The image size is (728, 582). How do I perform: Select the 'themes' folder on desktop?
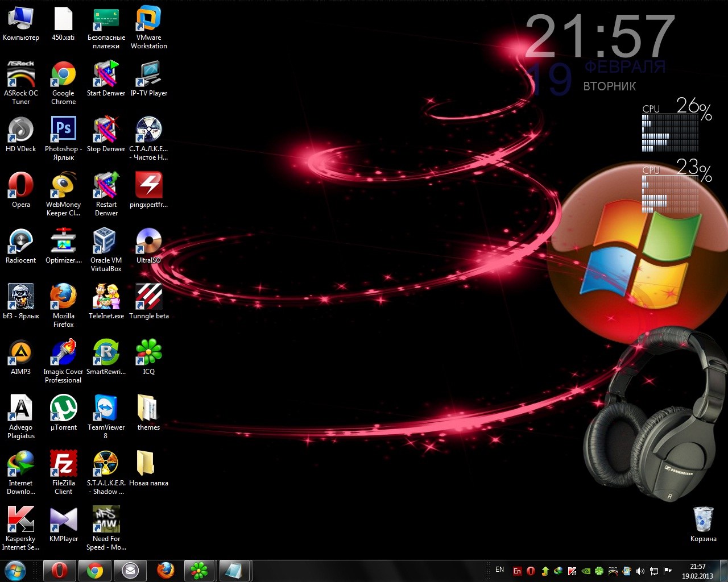tap(148, 409)
